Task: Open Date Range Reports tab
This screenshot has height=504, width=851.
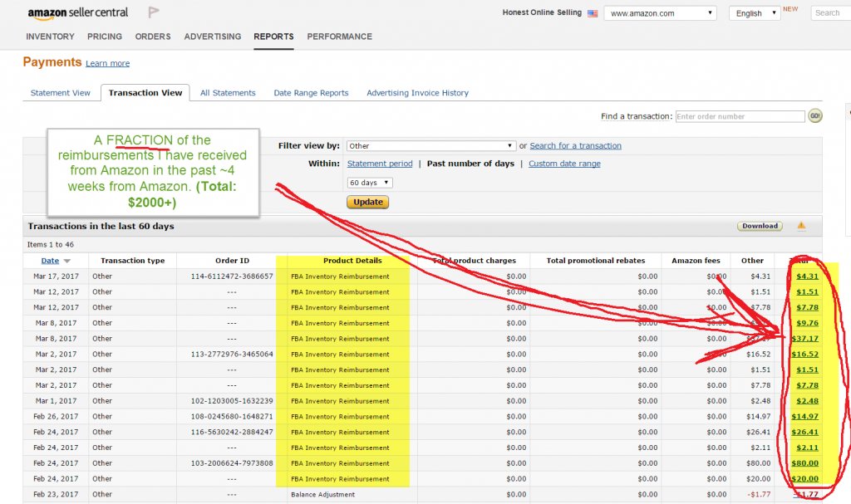Action: pos(311,93)
